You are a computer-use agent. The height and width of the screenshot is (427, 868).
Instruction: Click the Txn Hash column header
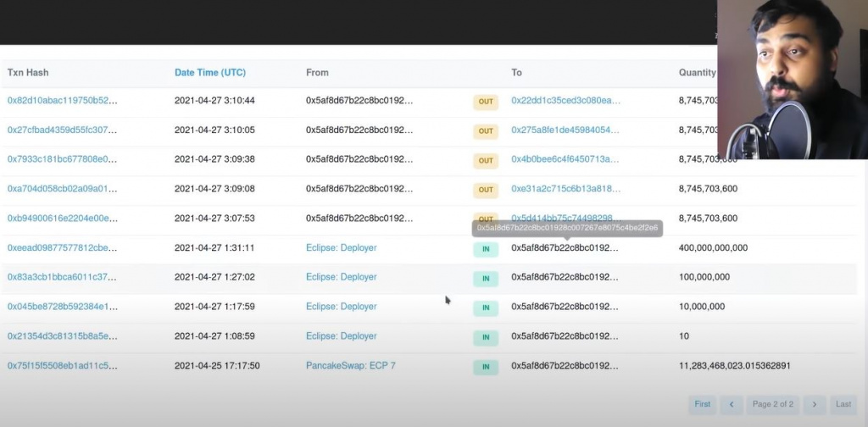pos(28,73)
